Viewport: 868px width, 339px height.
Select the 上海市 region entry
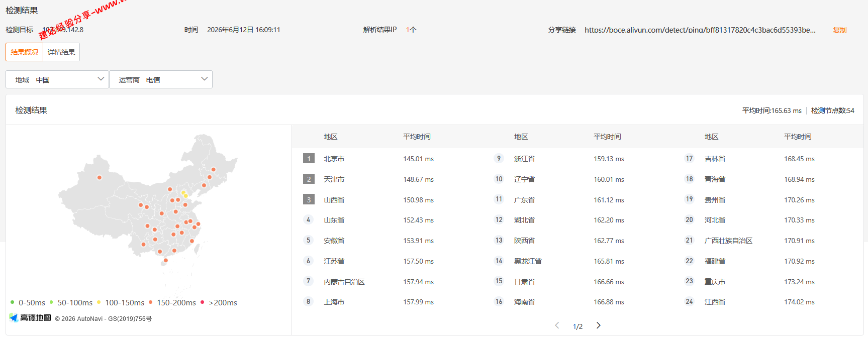click(334, 302)
